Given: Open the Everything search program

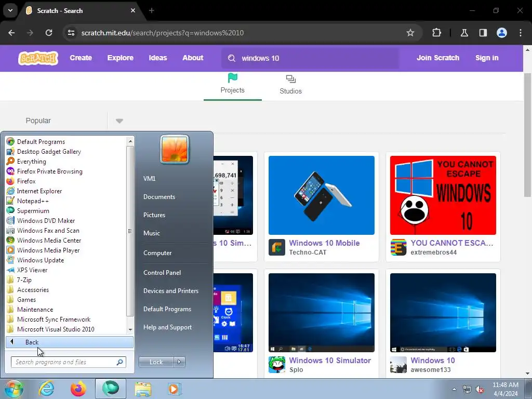Looking at the screenshot, I should click(32, 162).
